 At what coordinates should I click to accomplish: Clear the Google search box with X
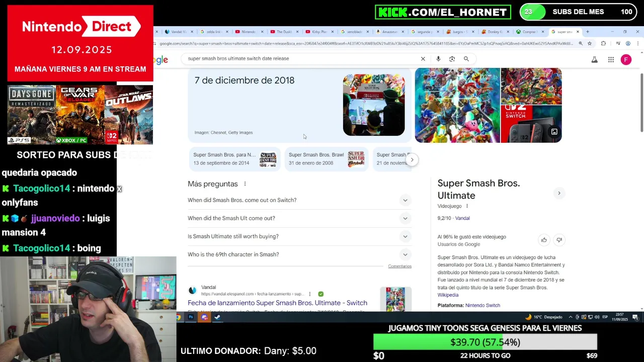(x=423, y=59)
